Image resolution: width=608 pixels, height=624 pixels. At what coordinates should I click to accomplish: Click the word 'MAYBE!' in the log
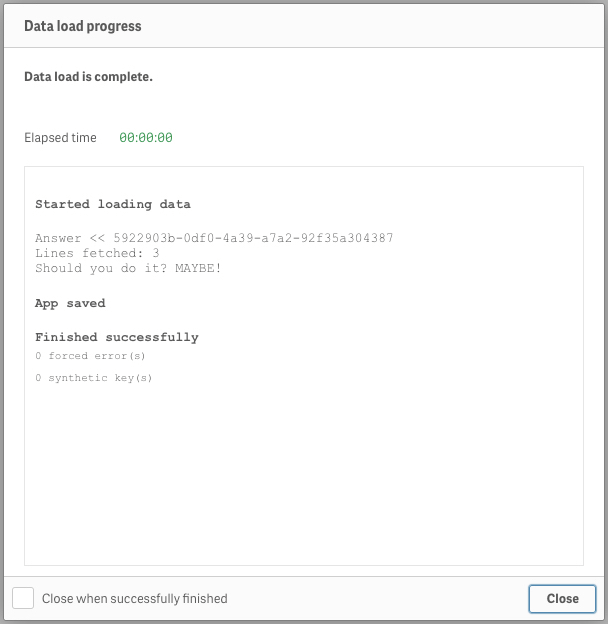(x=198, y=268)
